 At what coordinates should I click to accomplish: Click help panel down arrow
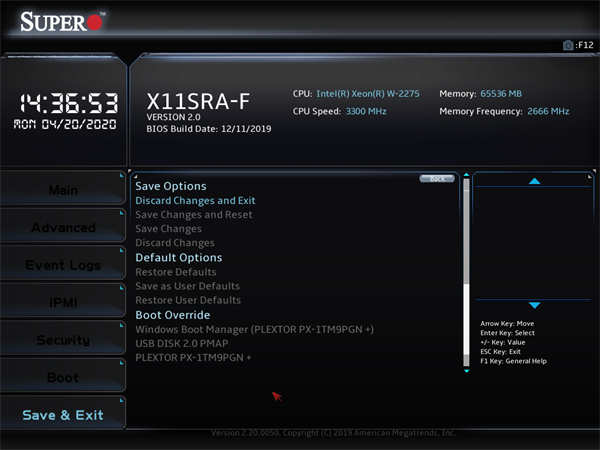534,305
